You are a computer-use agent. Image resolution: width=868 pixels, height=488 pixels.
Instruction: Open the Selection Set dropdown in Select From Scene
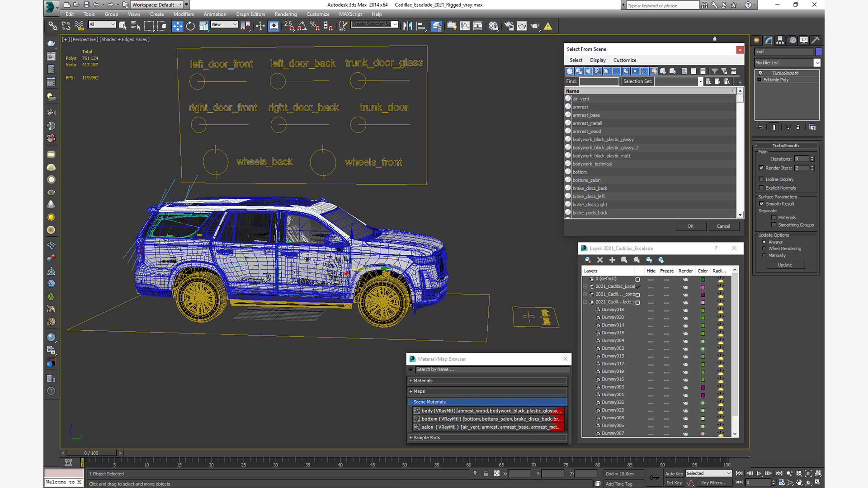point(700,81)
